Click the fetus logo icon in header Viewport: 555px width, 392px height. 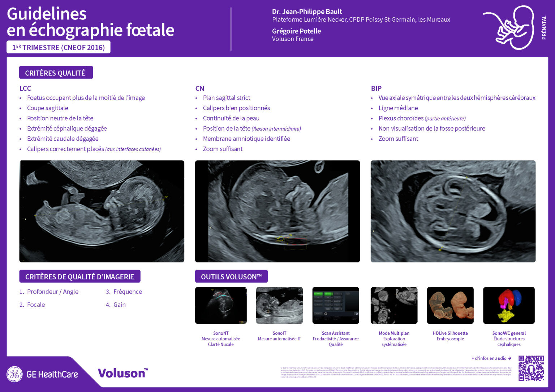point(509,27)
